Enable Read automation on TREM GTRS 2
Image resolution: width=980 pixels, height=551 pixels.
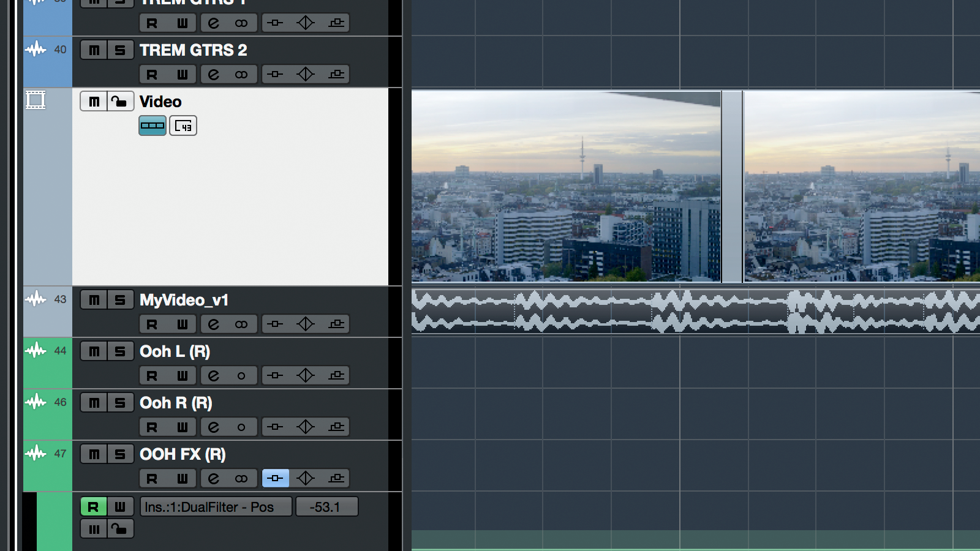tap(152, 75)
